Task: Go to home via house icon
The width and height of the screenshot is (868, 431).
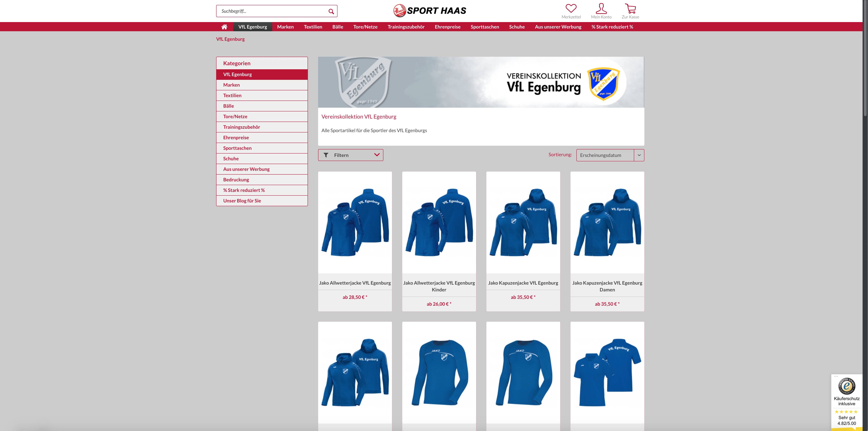Action: coord(224,27)
